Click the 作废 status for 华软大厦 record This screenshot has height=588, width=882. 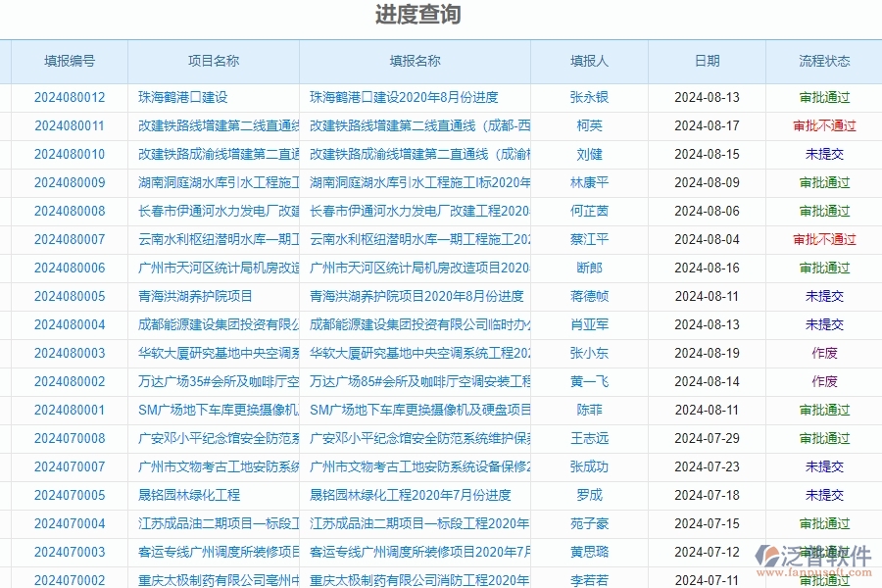[x=826, y=353]
